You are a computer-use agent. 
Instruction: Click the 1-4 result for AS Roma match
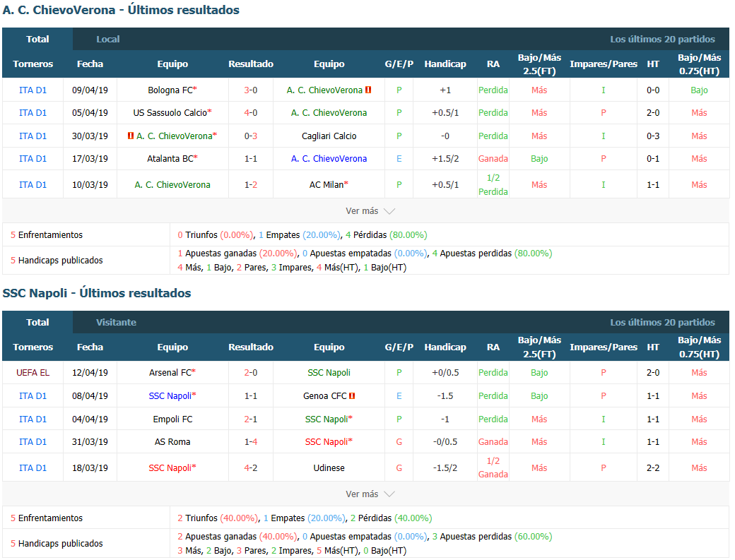point(251,441)
